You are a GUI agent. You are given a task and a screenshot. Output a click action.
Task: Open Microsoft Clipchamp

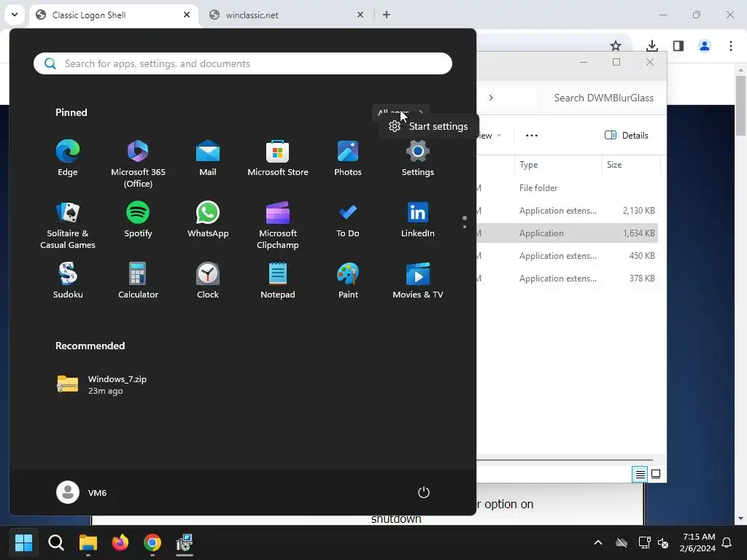[x=278, y=225]
